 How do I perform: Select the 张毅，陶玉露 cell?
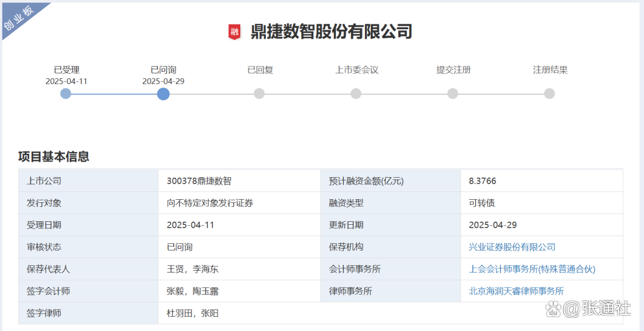(x=240, y=292)
